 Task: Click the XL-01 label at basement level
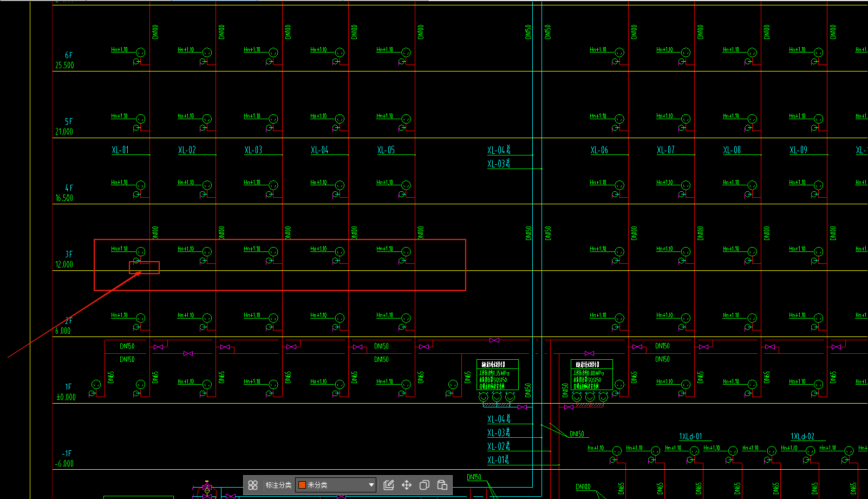[x=499, y=460]
